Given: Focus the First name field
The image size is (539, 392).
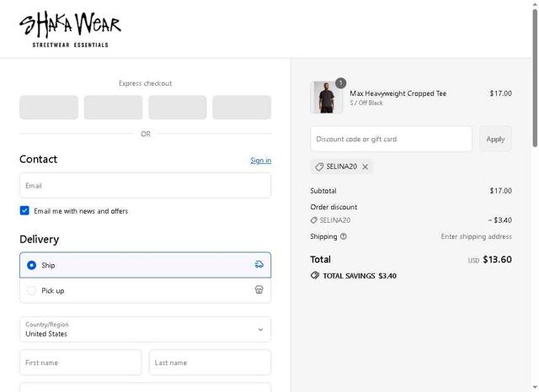Looking at the screenshot, I should pyautogui.click(x=81, y=363).
